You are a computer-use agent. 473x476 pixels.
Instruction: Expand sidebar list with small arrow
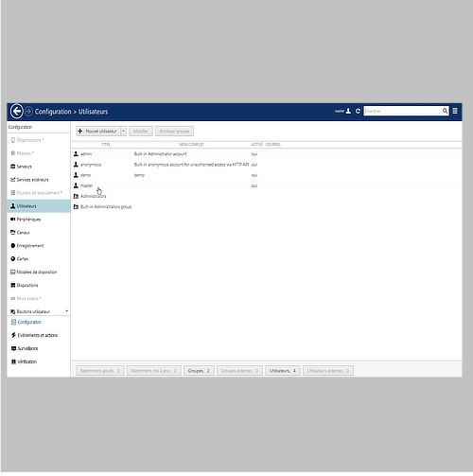tap(67, 311)
